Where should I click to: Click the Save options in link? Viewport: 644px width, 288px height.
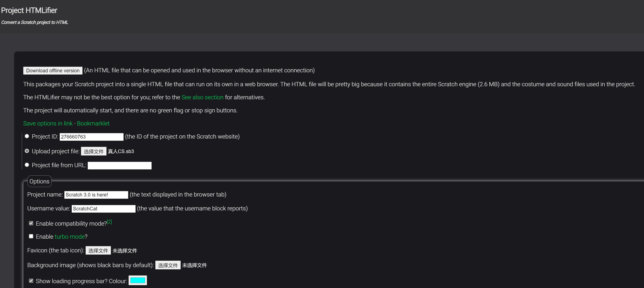(48, 123)
